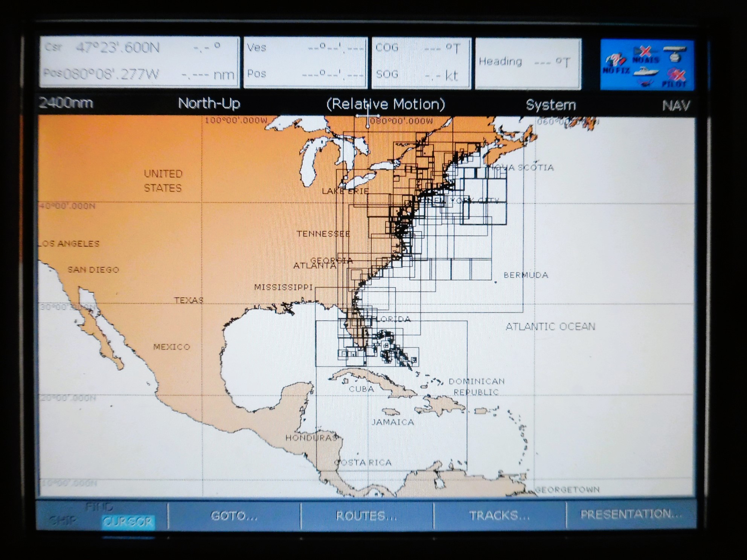Open the TRACKS... softkey menu
This screenshot has width=747, height=560.
pyautogui.click(x=499, y=515)
